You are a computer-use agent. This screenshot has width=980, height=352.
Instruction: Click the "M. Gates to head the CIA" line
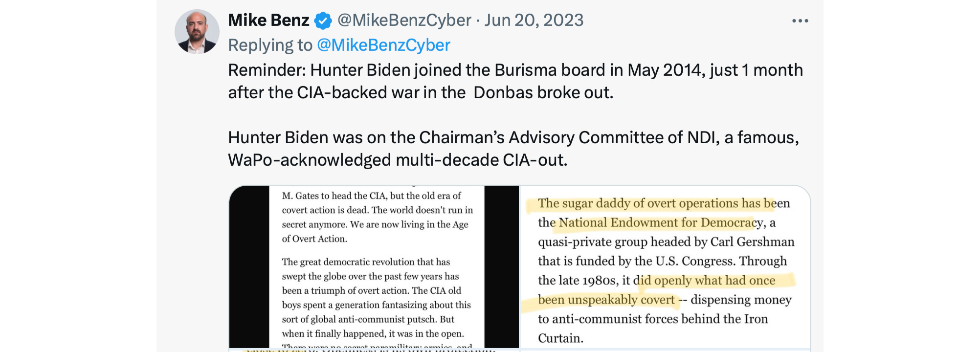371,196
